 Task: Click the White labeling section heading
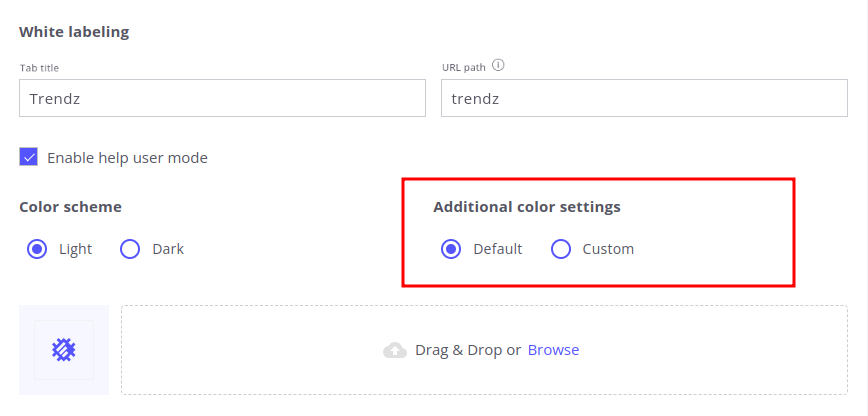pos(74,31)
